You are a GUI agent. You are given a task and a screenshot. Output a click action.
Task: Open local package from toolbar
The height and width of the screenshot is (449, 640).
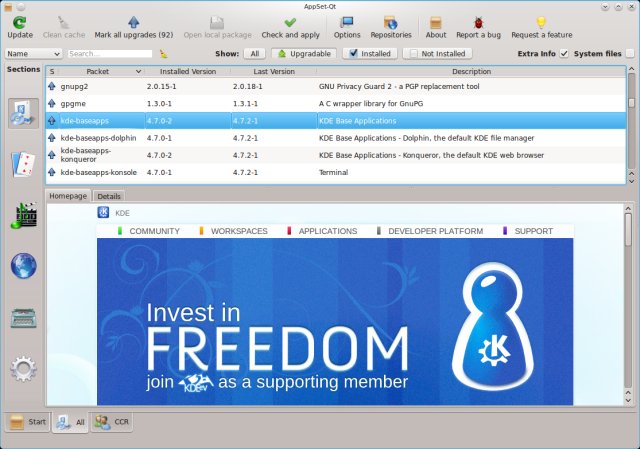click(217, 27)
